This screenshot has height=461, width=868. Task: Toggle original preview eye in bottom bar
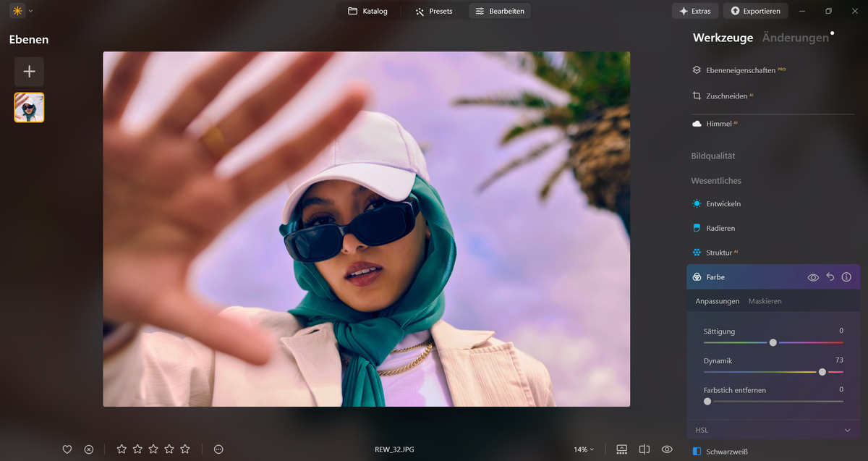click(667, 449)
